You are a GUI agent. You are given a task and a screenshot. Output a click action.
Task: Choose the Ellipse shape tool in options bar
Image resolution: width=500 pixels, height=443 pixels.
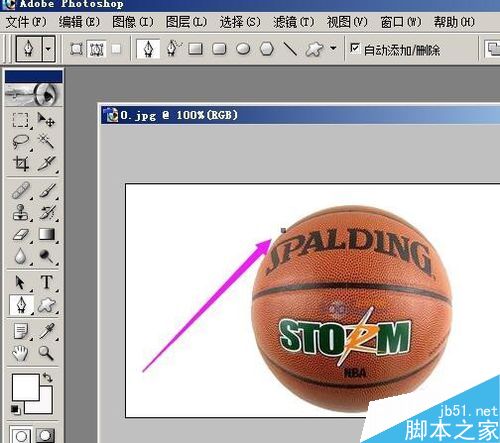(243, 49)
